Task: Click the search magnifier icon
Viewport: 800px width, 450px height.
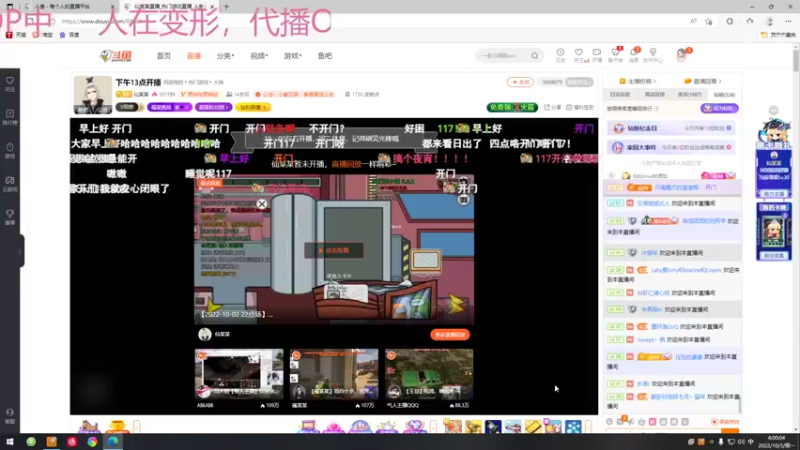Action: (x=535, y=56)
